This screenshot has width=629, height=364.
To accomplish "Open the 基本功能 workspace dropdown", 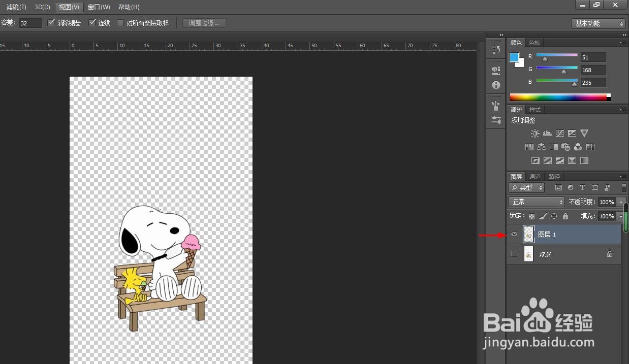I will point(599,23).
